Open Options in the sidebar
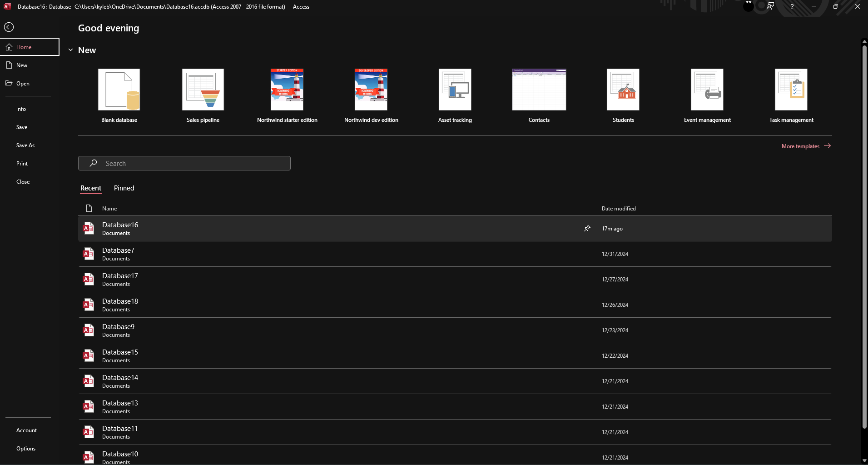The width and height of the screenshot is (868, 465). (x=26, y=449)
